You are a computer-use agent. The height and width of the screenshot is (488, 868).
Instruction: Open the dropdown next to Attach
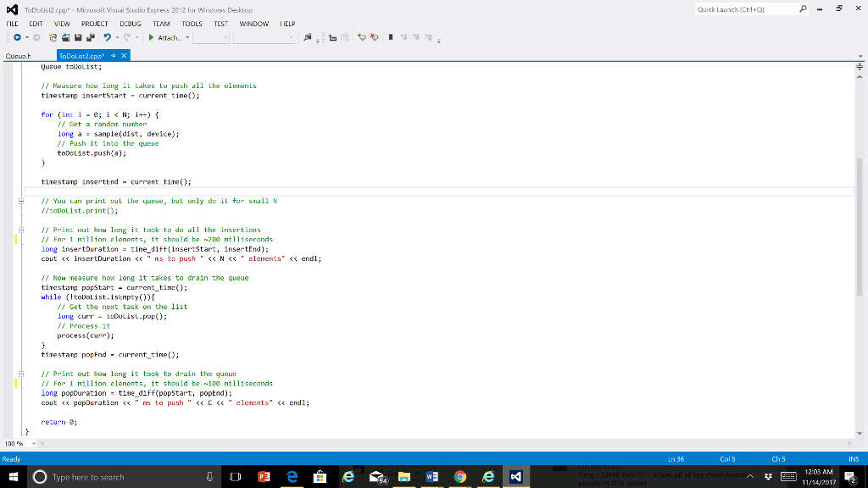(x=187, y=36)
